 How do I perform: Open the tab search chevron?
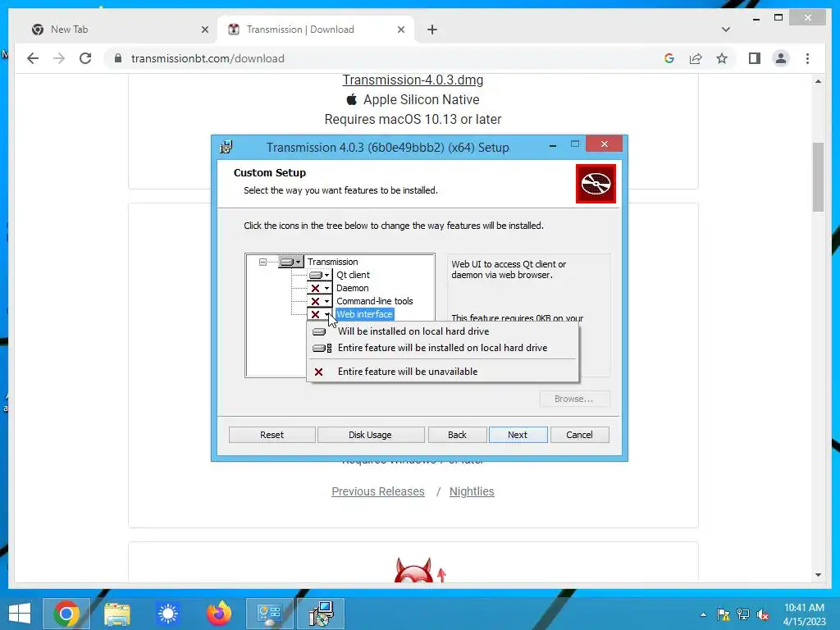[725, 30]
